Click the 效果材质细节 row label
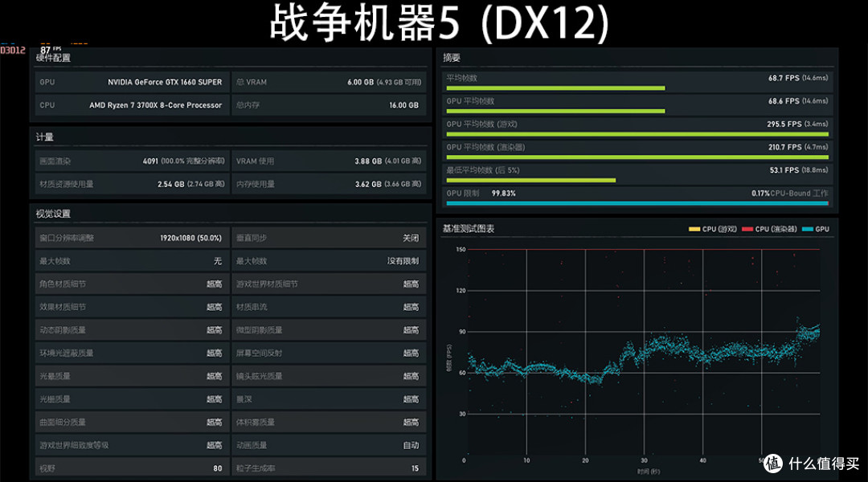 tap(63, 307)
